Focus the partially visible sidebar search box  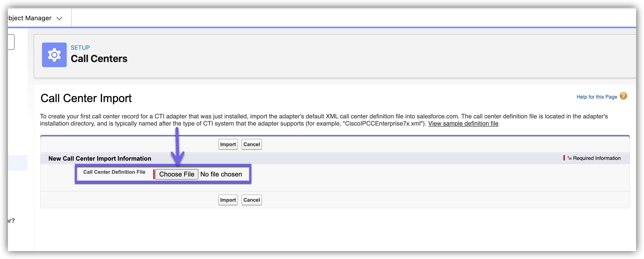[11, 42]
